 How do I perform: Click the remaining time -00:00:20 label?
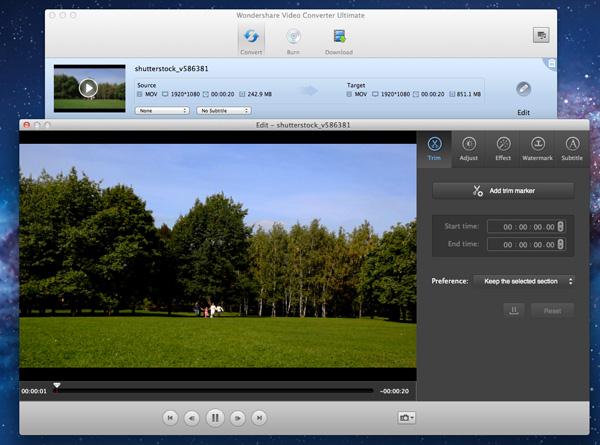(395, 391)
